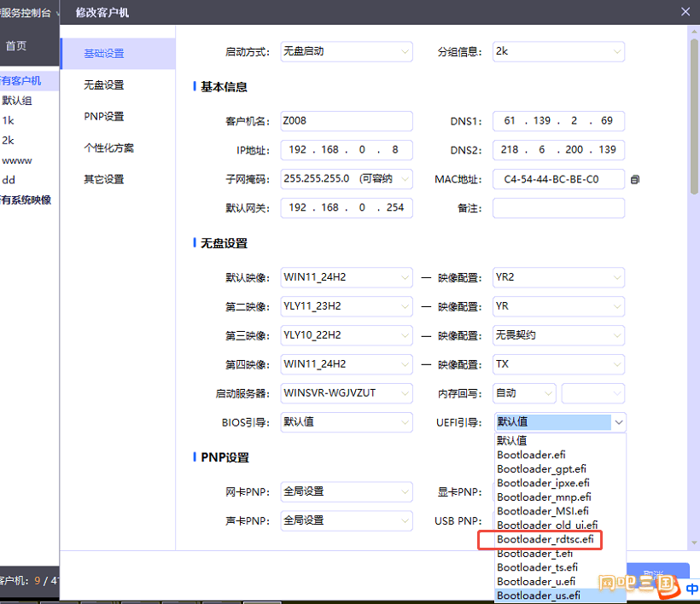This screenshot has height=604, width=700.
Task: Click the 客户机名 input field
Action: (347, 121)
